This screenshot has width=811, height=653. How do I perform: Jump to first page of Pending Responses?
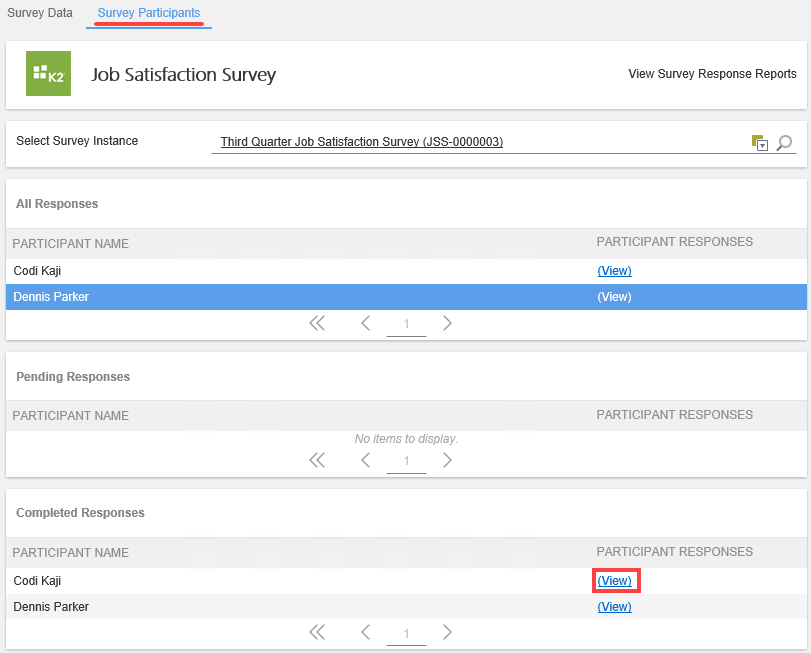click(x=317, y=460)
